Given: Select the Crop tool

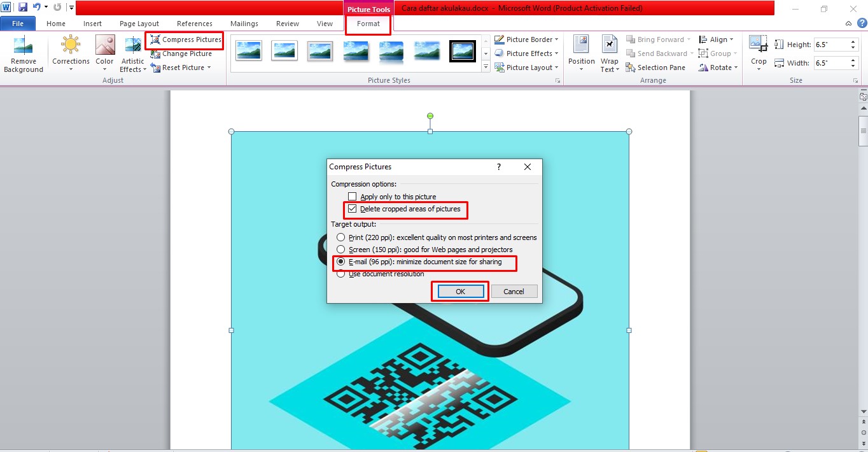Looking at the screenshot, I should click(x=759, y=53).
